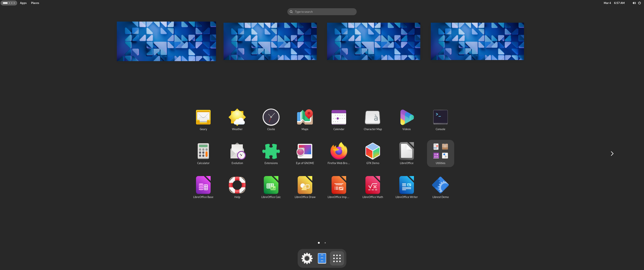Image resolution: width=644 pixels, height=270 pixels.
Task: Launch LibreOffice Calc
Action: 271,185
